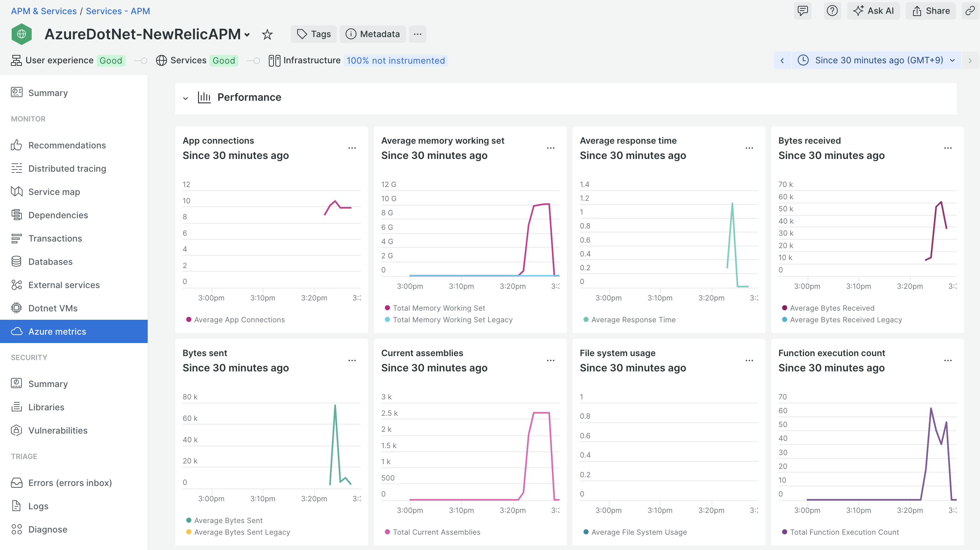This screenshot has width=980, height=550.
Task: Collapse the Performance section
Action: [x=185, y=98]
